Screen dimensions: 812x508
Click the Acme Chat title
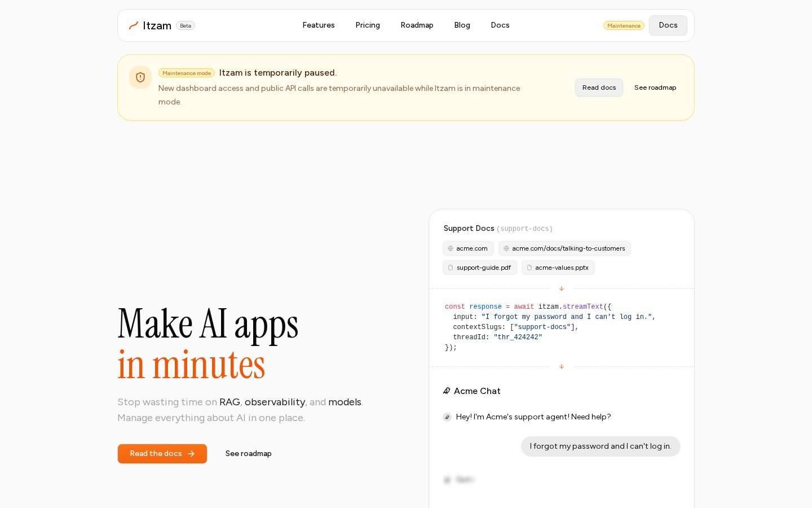click(477, 391)
